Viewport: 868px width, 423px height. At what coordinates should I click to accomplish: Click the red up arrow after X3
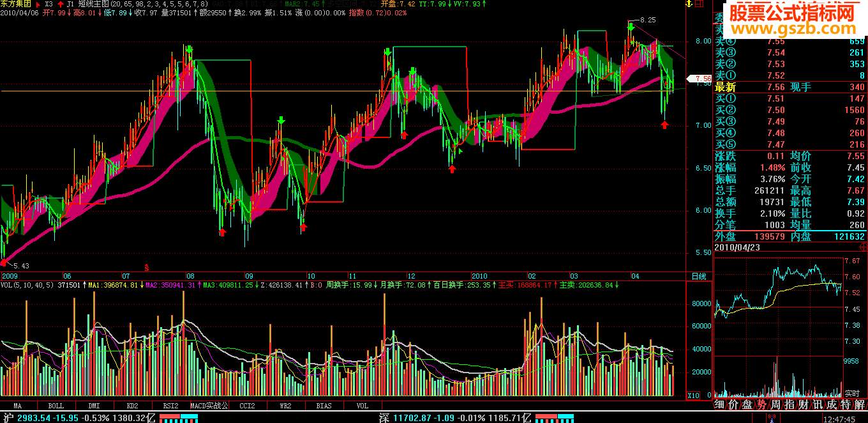[59, 4]
